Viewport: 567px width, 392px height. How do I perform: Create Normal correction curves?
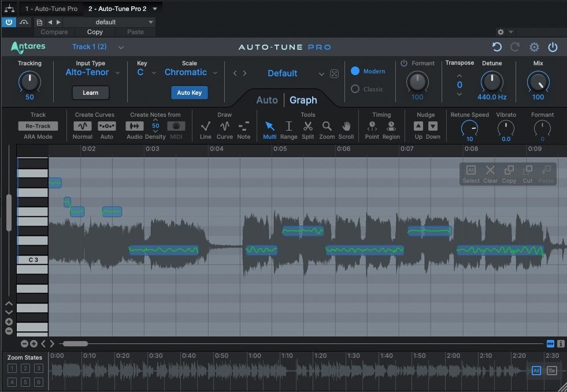point(83,126)
